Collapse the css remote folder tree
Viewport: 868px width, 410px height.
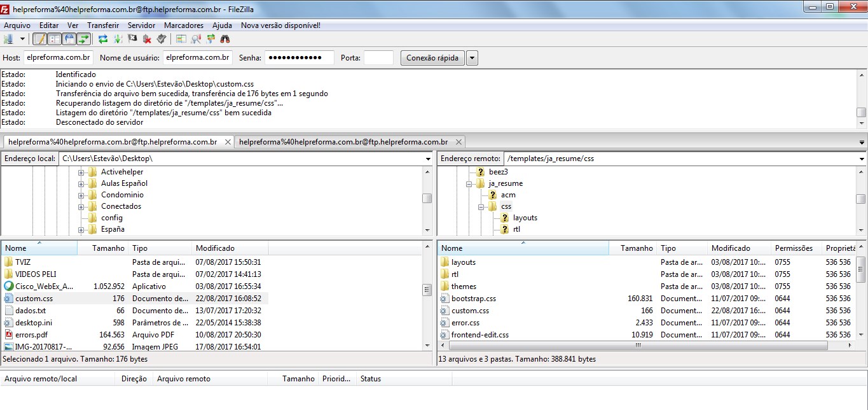tap(482, 206)
